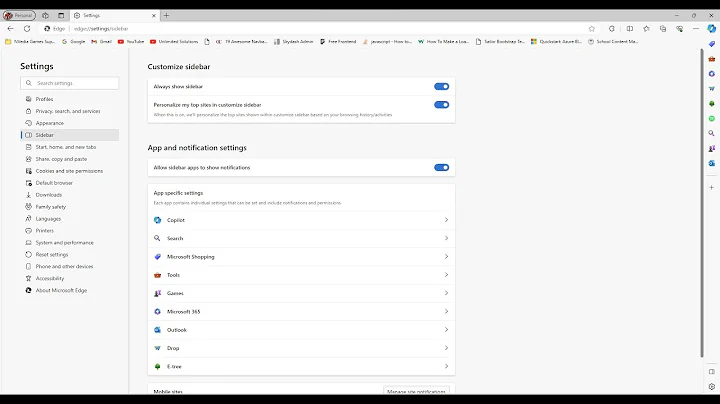Screen dimensions: 720x404
Task: Open the green chat icon in sidebar strip
Action: click(711, 118)
